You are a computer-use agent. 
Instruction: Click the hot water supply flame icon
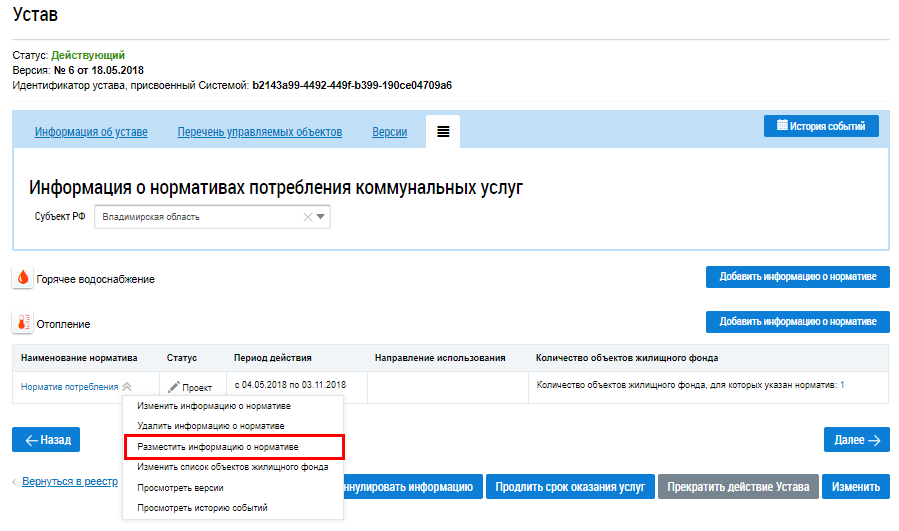coord(22,278)
